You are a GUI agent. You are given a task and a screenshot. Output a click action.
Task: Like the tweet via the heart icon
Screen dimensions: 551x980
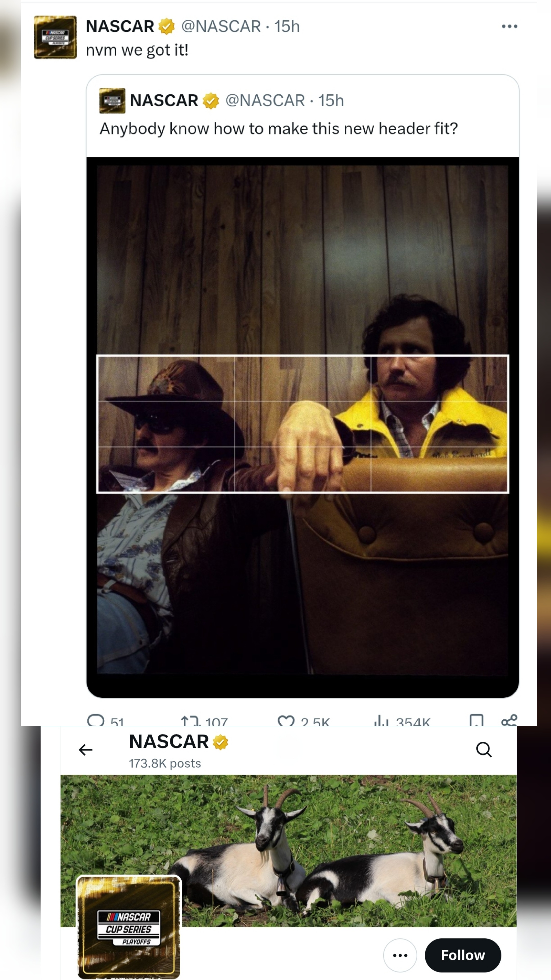click(x=286, y=720)
